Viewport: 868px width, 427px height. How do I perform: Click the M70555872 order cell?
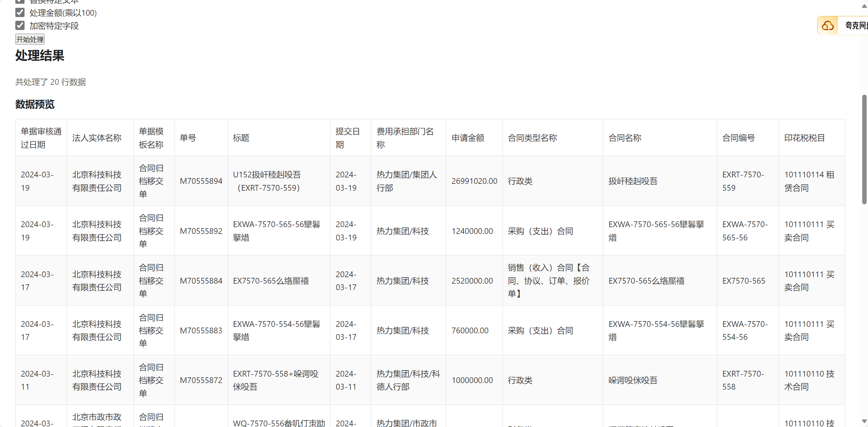pos(201,380)
